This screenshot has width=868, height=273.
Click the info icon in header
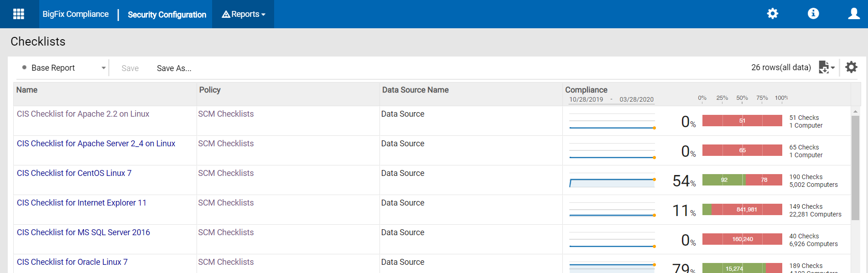coord(813,14)
